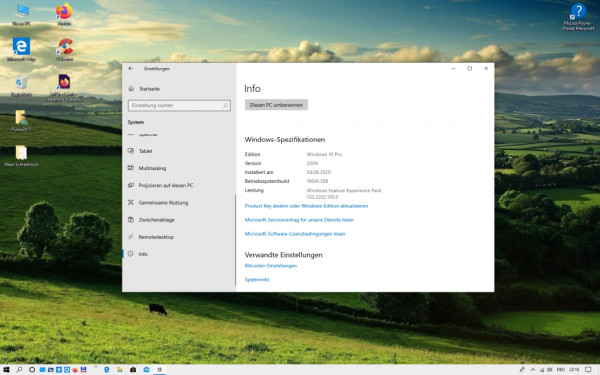Open Mail app from taskbar
The image size is (600, 375).
(x=146, y=370)
